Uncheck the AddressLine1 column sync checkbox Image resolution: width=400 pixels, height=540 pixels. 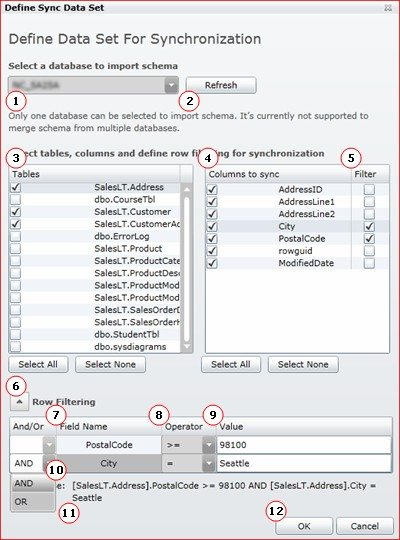(212, 201)
